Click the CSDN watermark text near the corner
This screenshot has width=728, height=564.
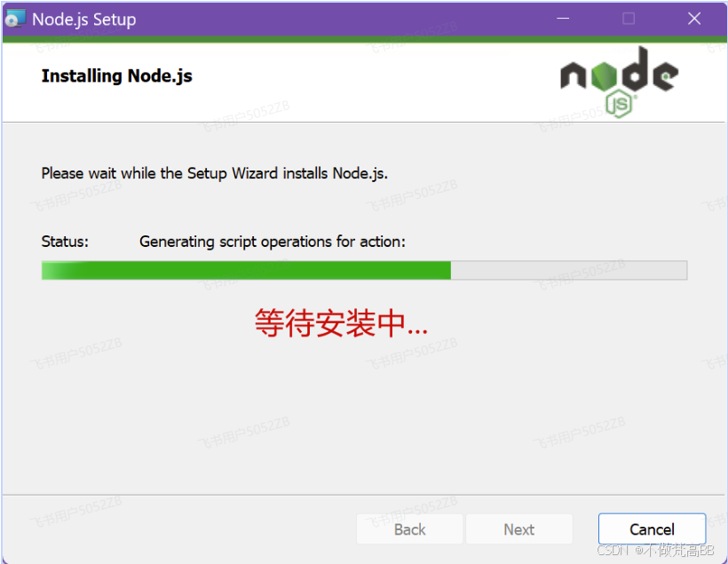[x=655, y=550]
